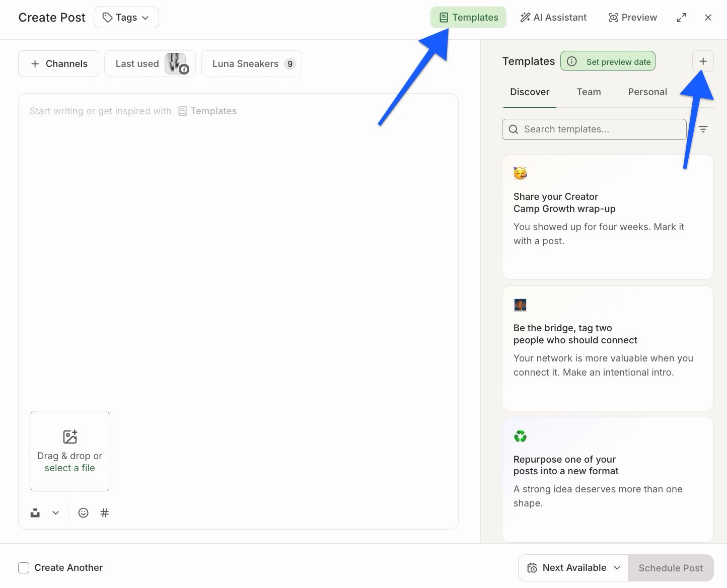
Task: Click the bridge emoji on second template
Action: coord(520,305)
